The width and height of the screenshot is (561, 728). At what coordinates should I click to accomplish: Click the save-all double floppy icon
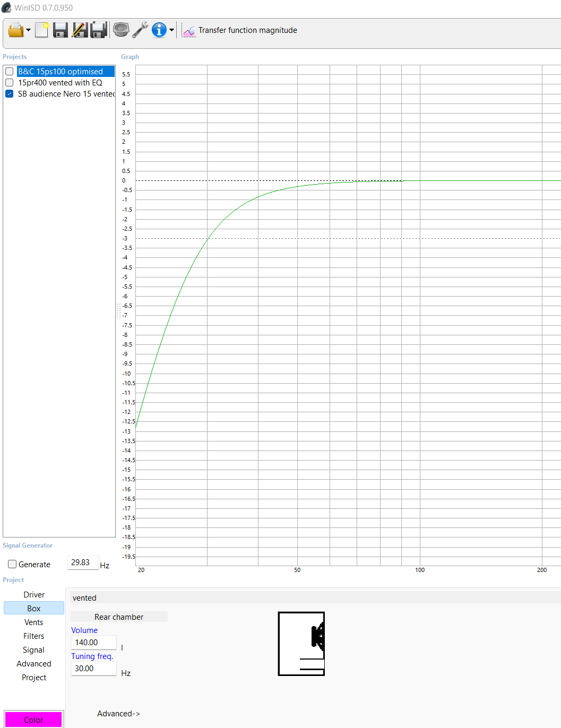point(99,30)
